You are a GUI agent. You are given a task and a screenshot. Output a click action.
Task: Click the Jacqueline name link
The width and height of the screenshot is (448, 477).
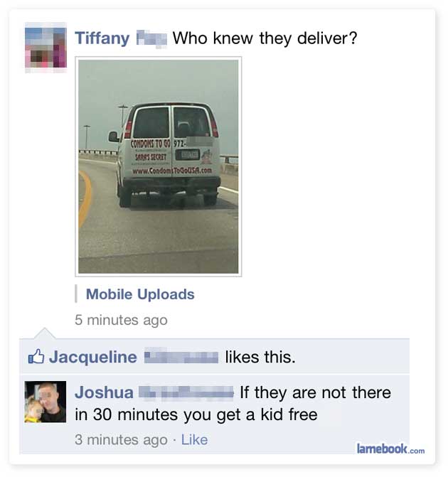(93, 357)
